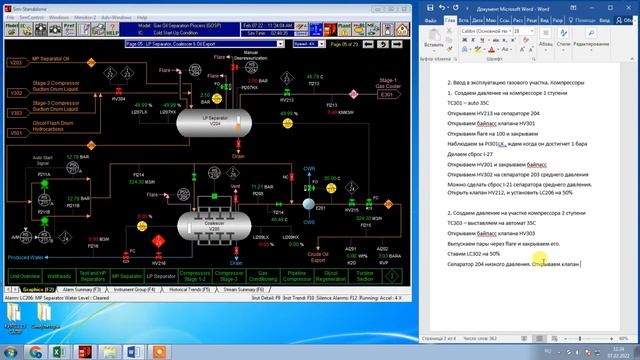Viewport: 640px width, 360px height.
Task: Open Chrome from the Windows taskbar
Action: click(36, 352)
